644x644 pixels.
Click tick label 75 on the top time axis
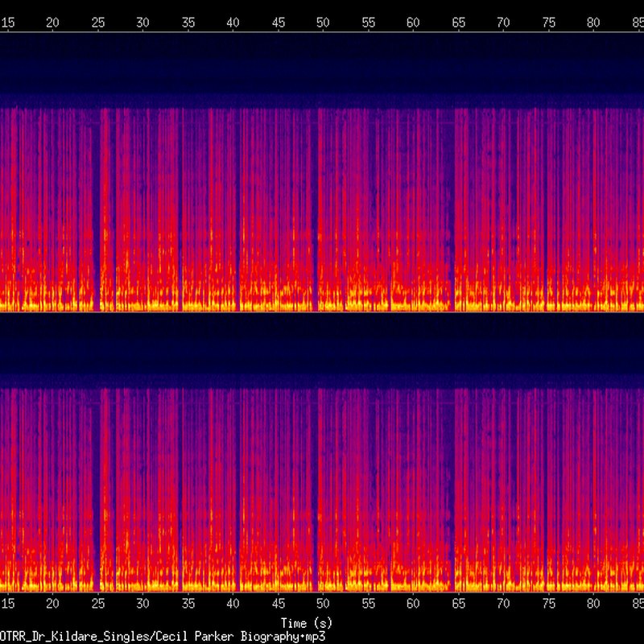point(549,23)
